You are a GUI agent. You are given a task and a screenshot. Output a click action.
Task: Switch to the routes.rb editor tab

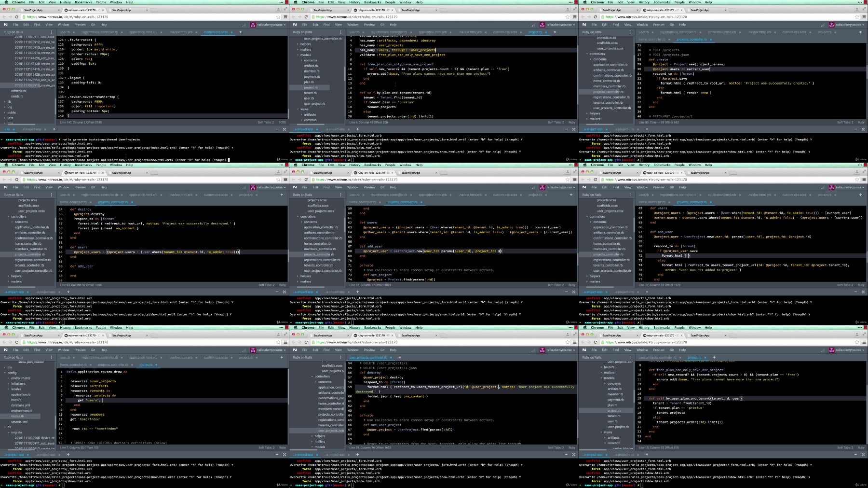pos(146,365)
